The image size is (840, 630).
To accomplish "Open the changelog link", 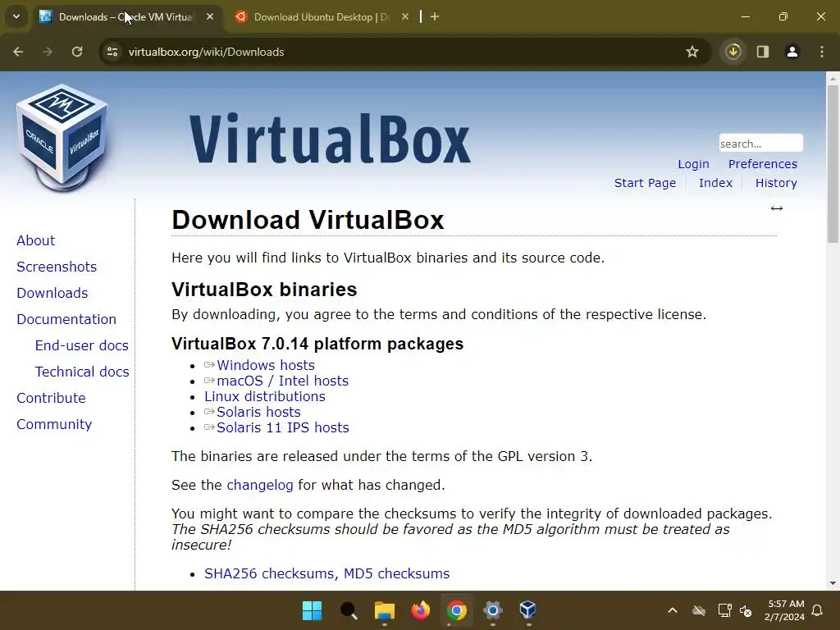I will (260, 485).
